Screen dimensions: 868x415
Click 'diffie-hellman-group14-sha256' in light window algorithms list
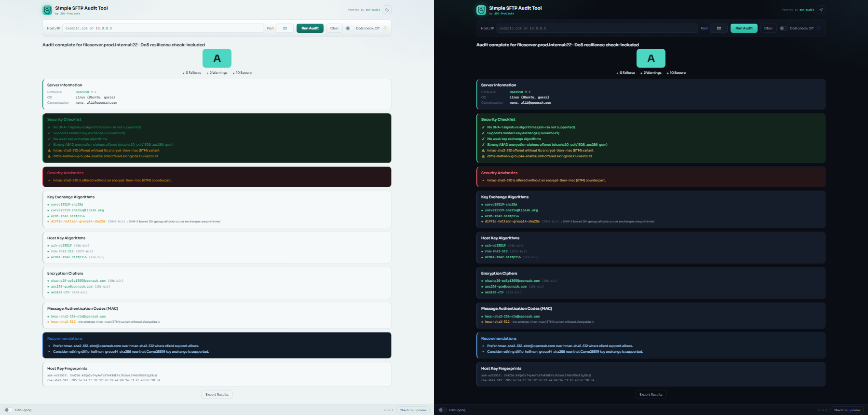[x=78, y=221]
